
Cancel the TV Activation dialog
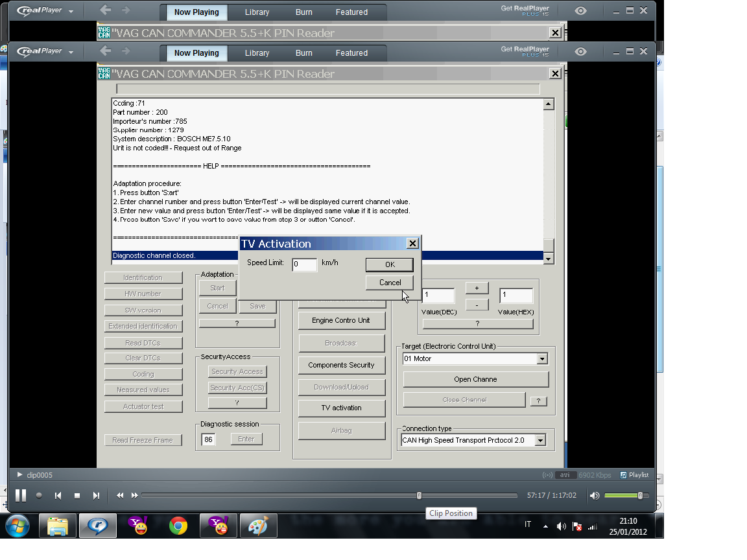(x=389, y=283)
